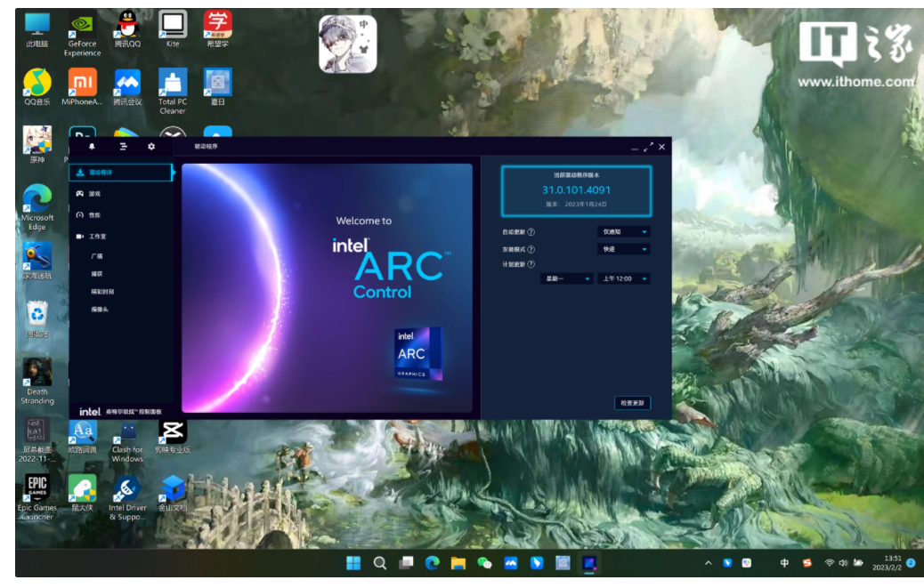Open the 星期一 weekday dropdown

pos(566,278)
